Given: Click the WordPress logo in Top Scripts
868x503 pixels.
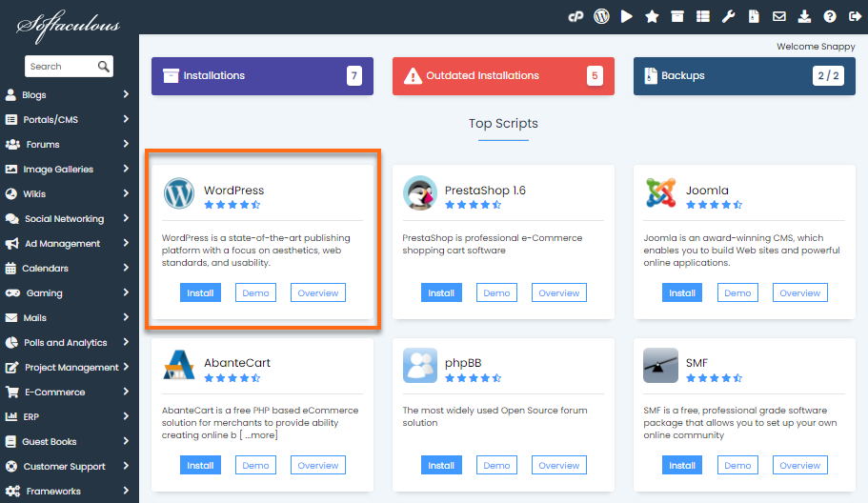Looking at the screenshot, I should (179, 193).
